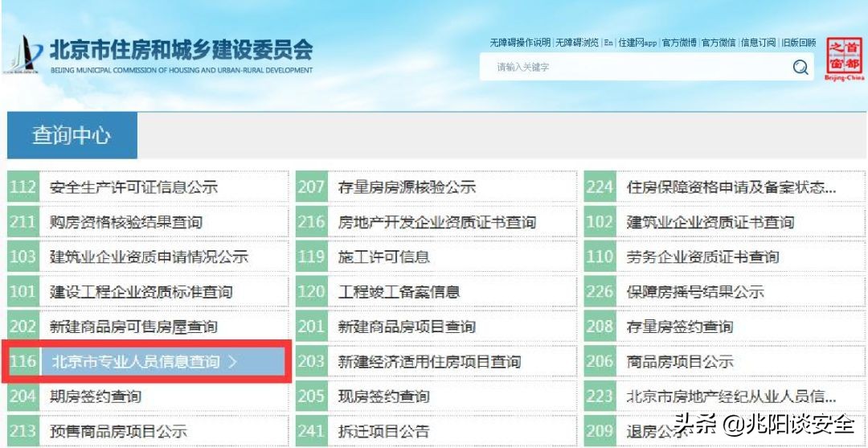This screenshot has height=448, width=868.
Task: Open 存量房房源核验公示
Action: (x=407, y=187)
